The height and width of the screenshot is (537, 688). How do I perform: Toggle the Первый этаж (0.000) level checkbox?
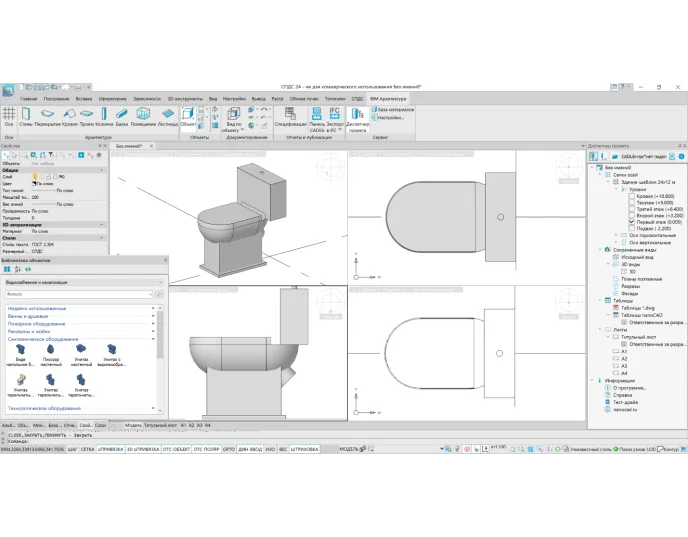(629, 221)
